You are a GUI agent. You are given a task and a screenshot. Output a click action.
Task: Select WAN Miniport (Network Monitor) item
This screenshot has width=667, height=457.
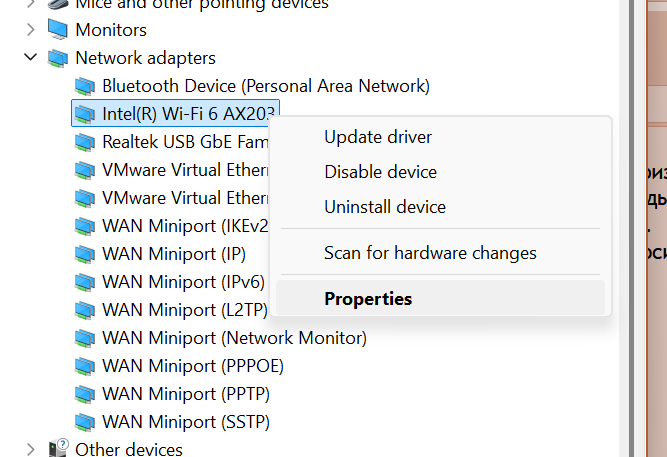pos(221,338)
